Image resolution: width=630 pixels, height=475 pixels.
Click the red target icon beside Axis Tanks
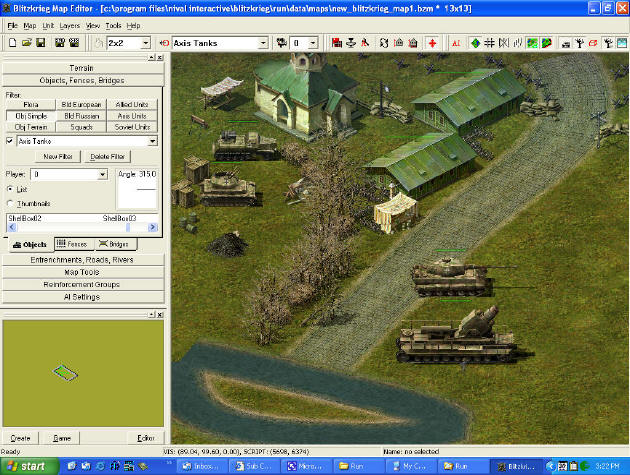164,43
